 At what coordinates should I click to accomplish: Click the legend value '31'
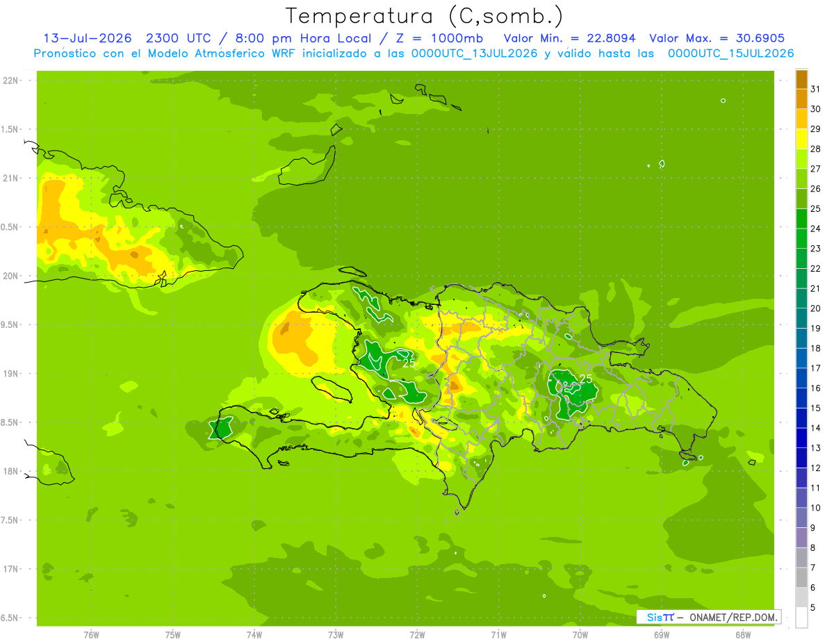point(816,89)
